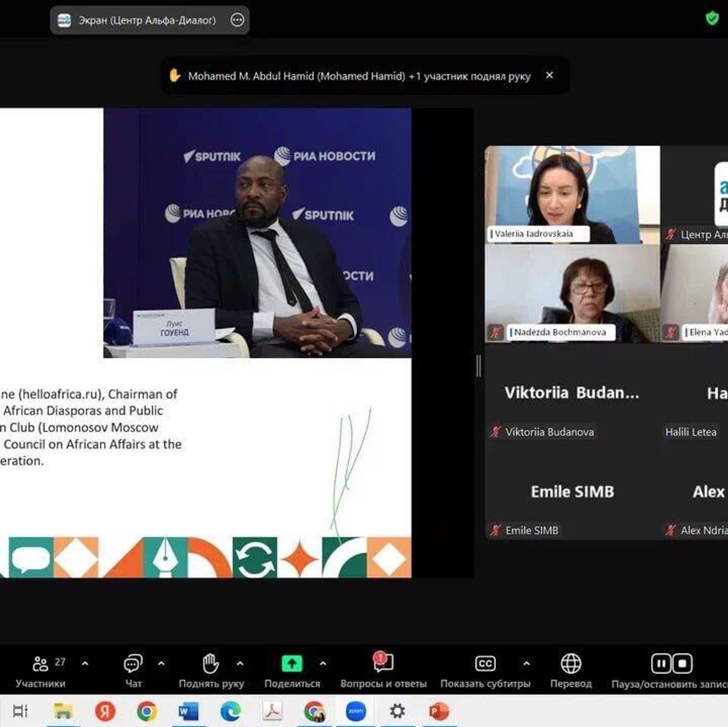Select Valeriia Iadrovskaia's video tile
The image size is (728, 727).
point(572,194)
